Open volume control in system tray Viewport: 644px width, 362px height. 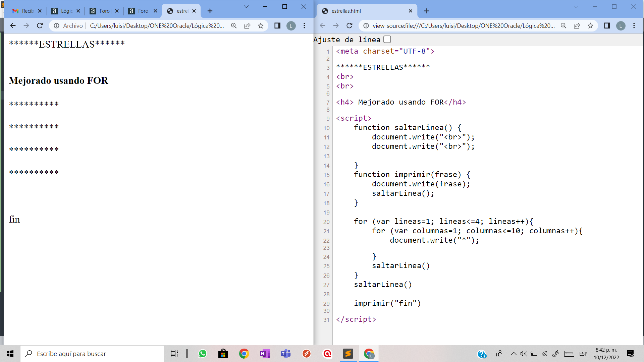[524, 354]
